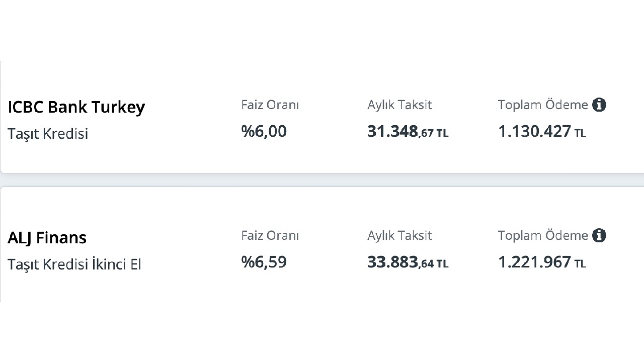Click the Toplam Ödeme label in ALJ card
Screen dimensions: 644x362
coord(543,236)
